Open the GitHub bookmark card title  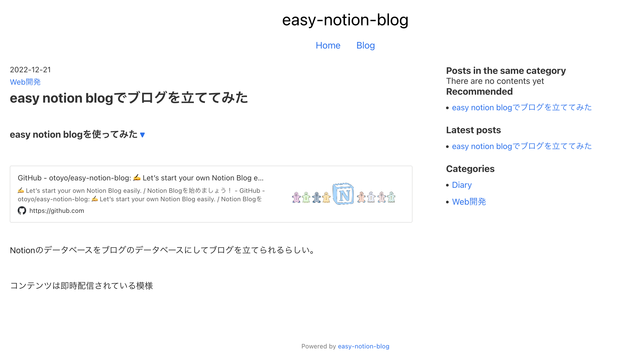pyautogui.click(x=141, y=178)
